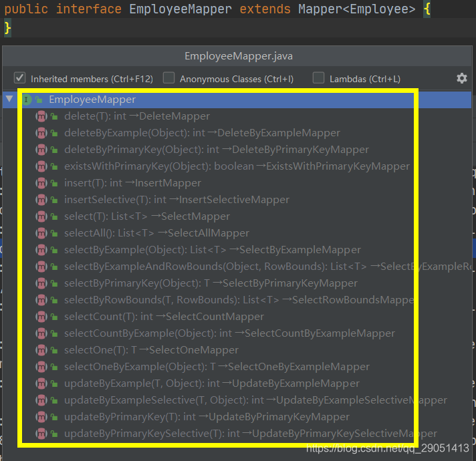The image size is (476, 461).
Task: Click the method icon for selectByExampleAndRowBounds
Action: pos(41,267)
